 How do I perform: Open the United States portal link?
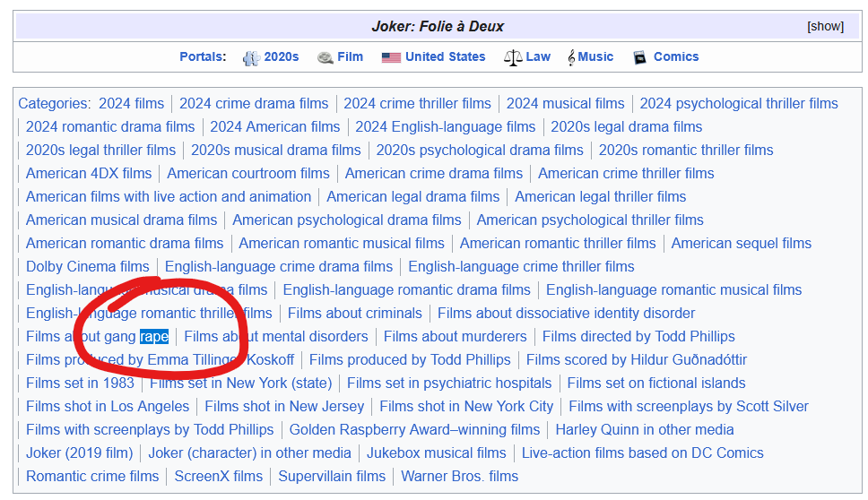coord(445,57)
